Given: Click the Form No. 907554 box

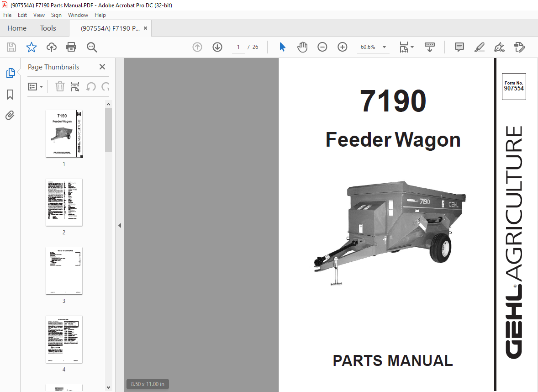Looking at the screenshot, I should [514, 86].
